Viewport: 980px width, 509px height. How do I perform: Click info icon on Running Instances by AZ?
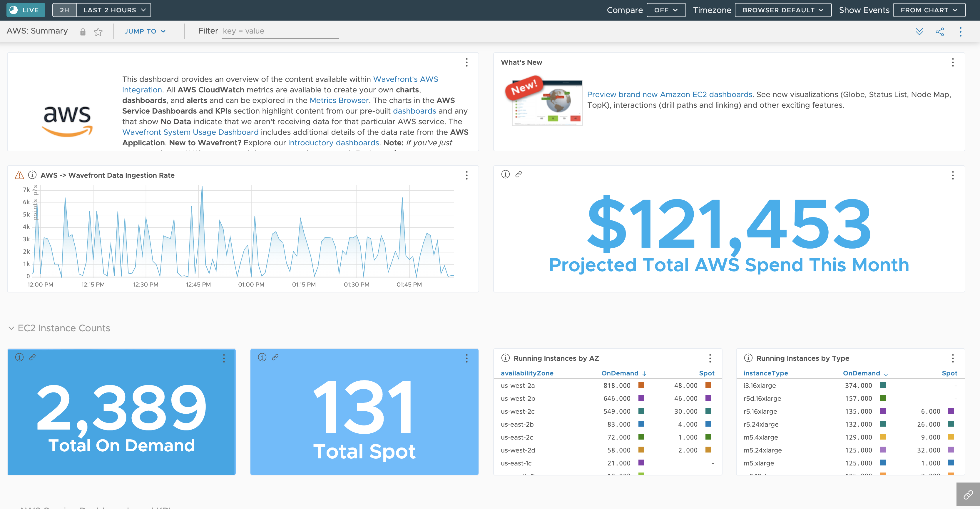505,358
